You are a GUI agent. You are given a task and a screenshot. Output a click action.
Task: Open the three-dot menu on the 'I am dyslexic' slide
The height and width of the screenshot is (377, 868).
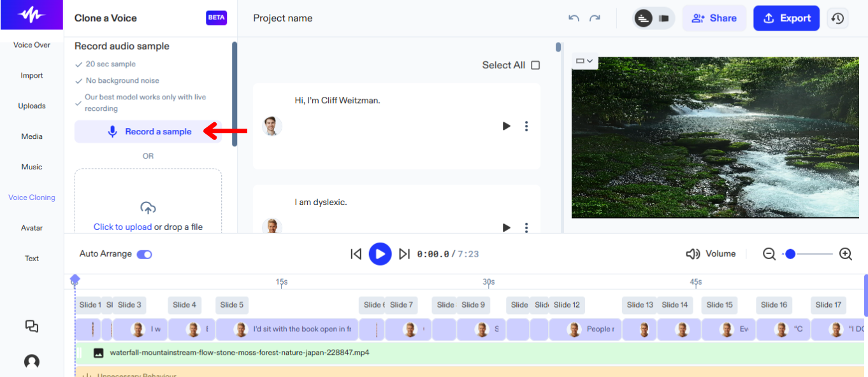(x=526, y=227)
